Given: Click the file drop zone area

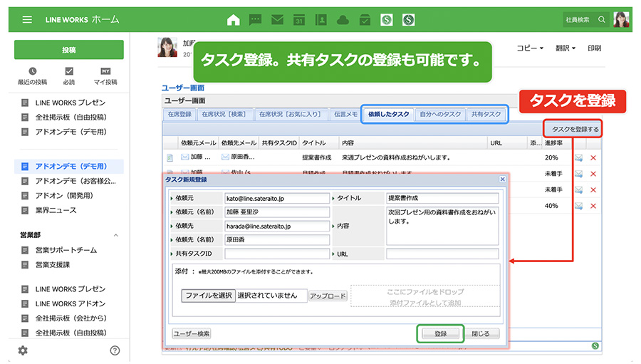Looking at the screenshot, I should click(x=425, y=296).
